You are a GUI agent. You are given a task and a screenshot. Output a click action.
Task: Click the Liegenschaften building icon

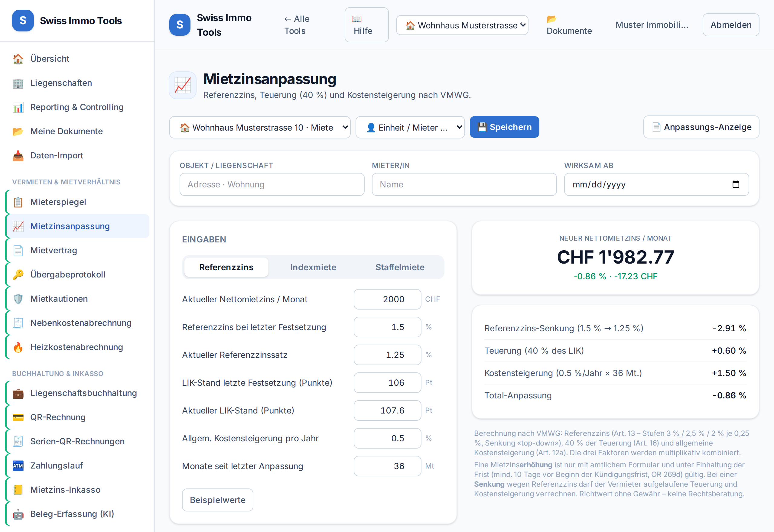(x=18, y=83)
